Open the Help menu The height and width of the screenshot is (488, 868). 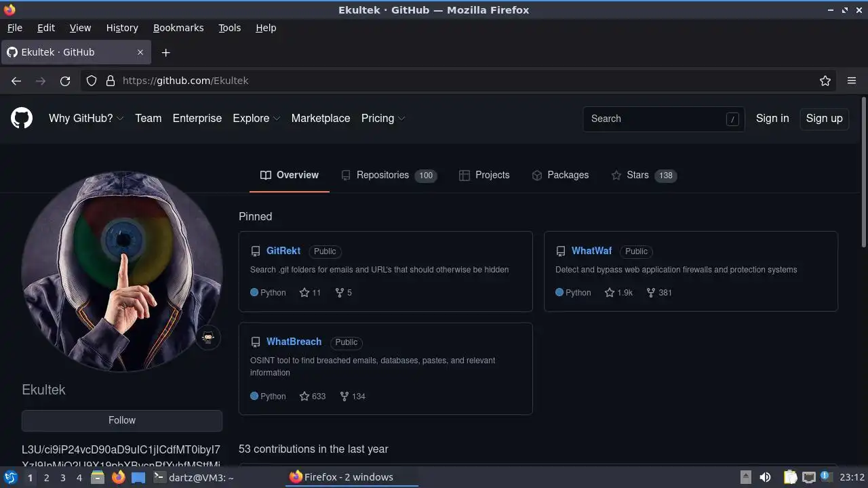(x=266, y=28)
